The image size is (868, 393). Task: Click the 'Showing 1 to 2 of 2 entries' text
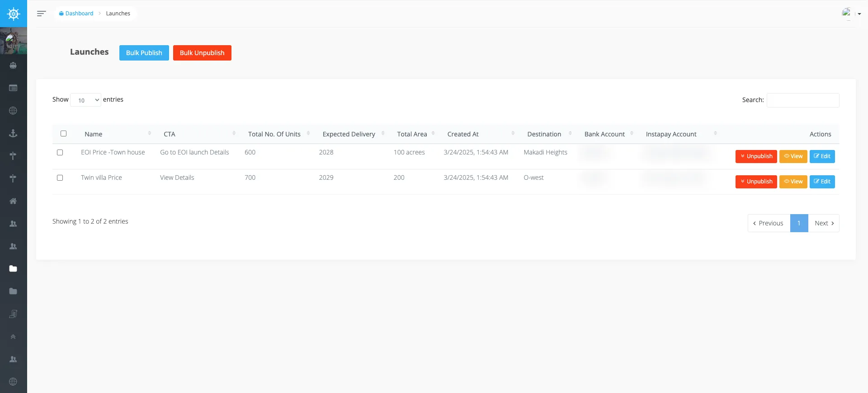click(x=90, y=221)
